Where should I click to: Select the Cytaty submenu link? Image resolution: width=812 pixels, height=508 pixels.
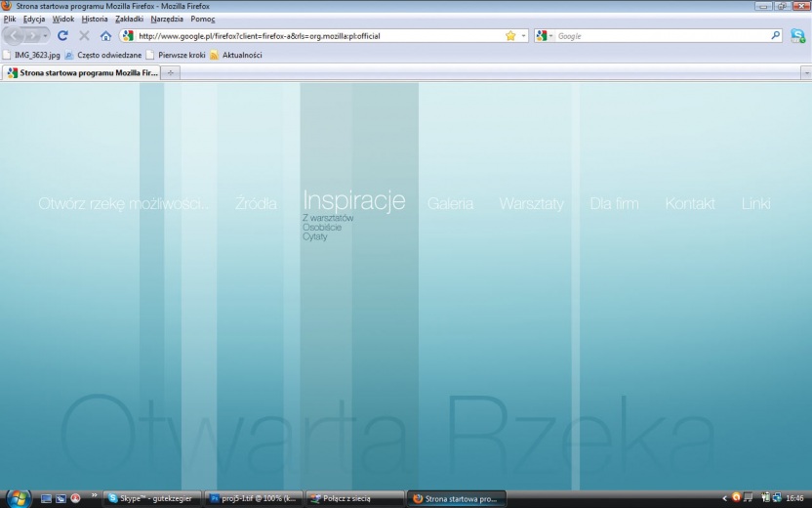315,237
